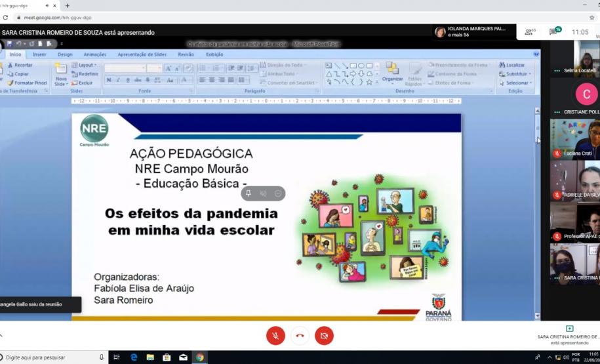Switch to the Inserir ribbon tab

coord(39,54)
